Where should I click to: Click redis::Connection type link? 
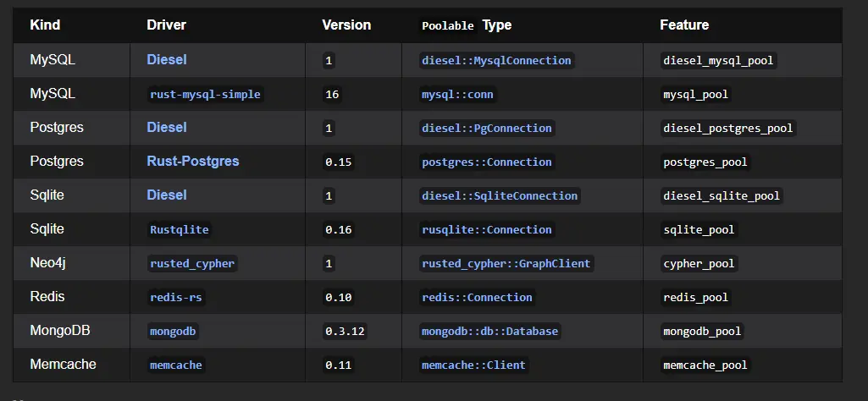(477, 297)
